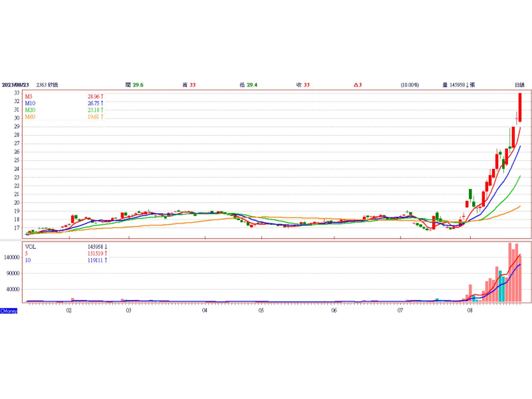The image size is (532, 399).
Task: Click the M20 moving average legend label
Action: [x=30, y=110]
